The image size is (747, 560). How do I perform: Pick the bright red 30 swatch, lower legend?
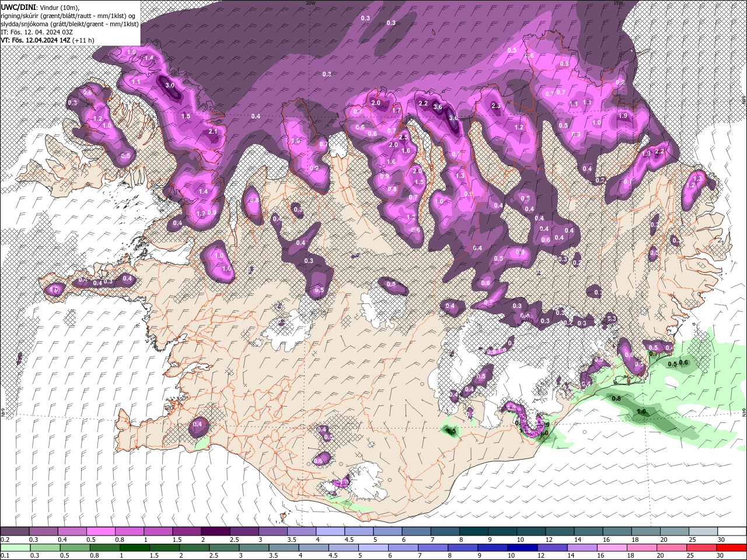(731, 548)
